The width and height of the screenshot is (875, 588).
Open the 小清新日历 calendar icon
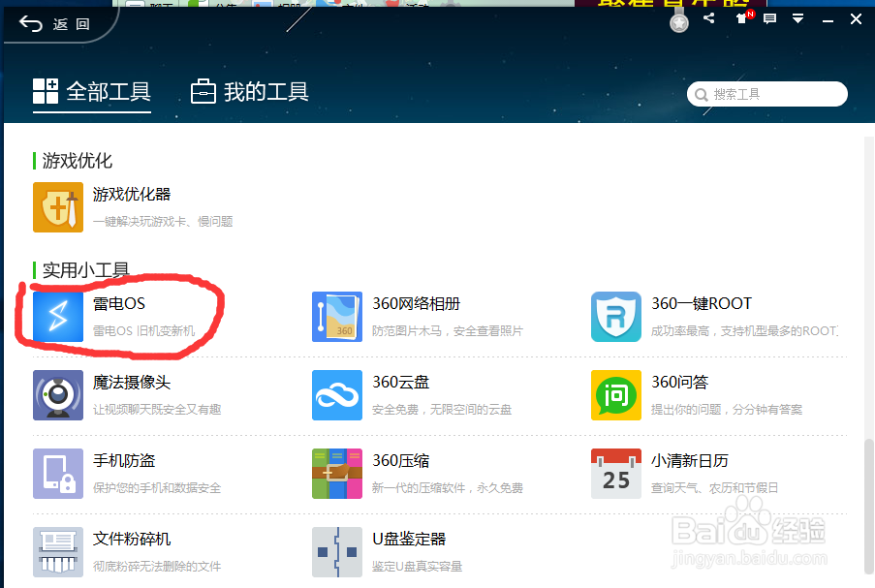point(616,474)
